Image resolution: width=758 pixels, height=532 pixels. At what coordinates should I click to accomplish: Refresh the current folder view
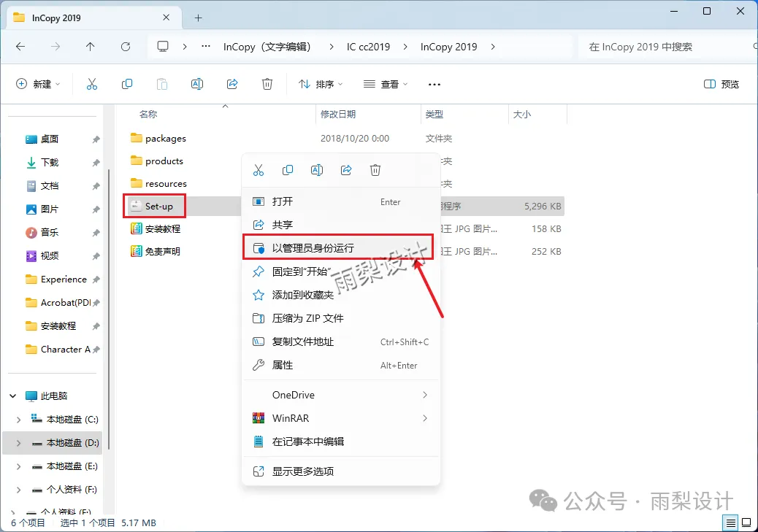pyautogui.click(x=126, y=47)
